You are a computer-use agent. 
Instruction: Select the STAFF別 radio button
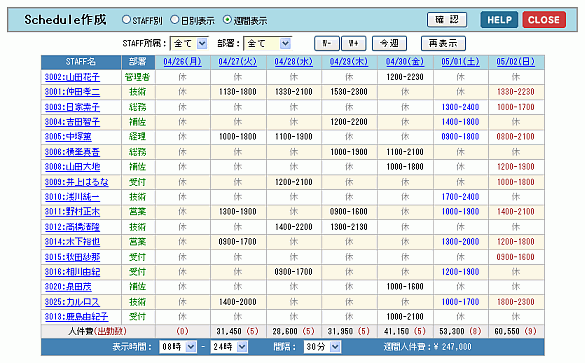tap(126, 20)
